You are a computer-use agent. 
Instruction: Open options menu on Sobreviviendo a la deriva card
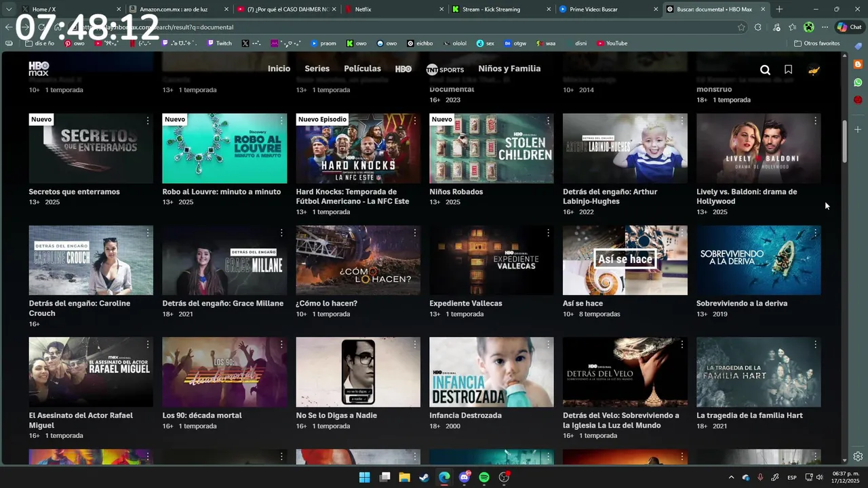(815, 232)
